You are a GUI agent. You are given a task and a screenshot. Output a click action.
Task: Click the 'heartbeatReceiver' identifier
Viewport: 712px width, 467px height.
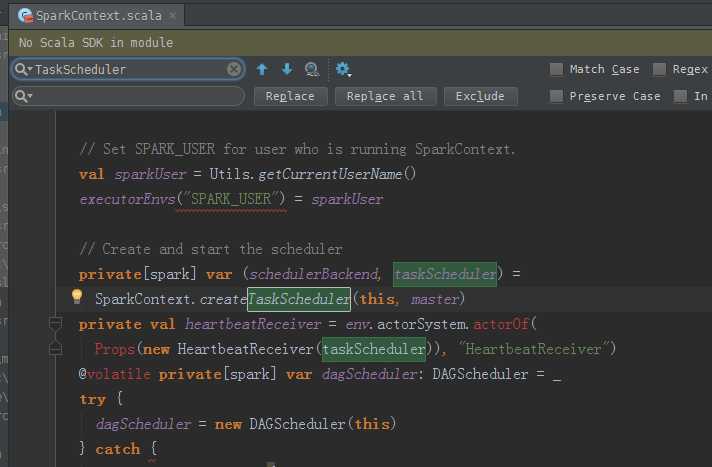(252, 324)
